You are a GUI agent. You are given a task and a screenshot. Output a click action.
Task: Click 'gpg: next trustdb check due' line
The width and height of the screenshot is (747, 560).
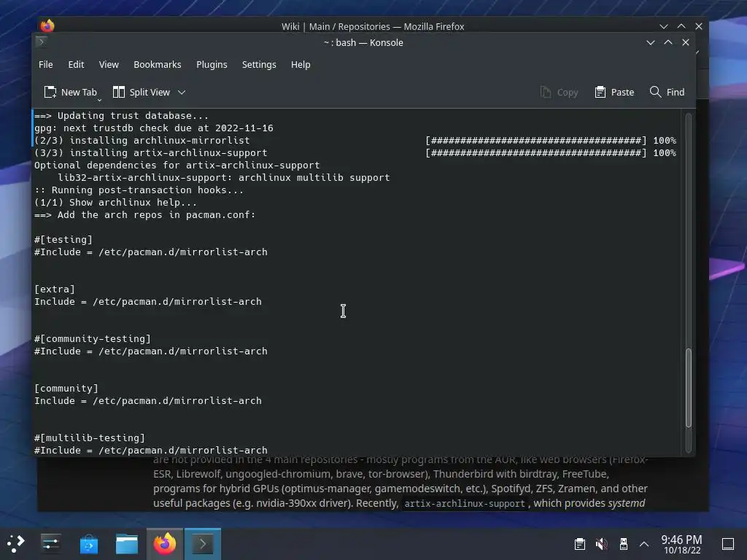click(x=153, y=128)
